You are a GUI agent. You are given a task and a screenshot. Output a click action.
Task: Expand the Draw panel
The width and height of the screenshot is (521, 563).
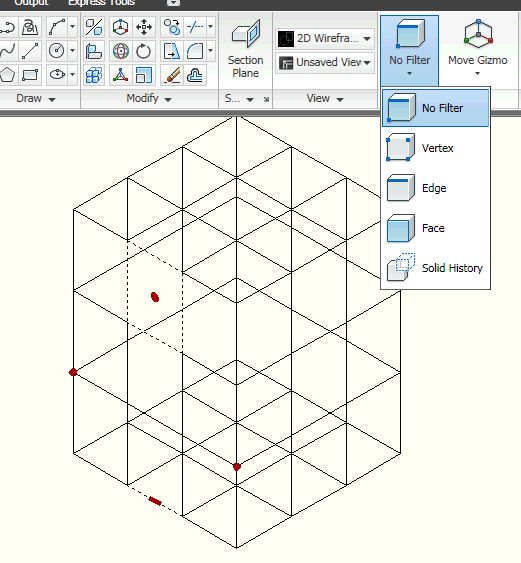(x=36, y=98)
